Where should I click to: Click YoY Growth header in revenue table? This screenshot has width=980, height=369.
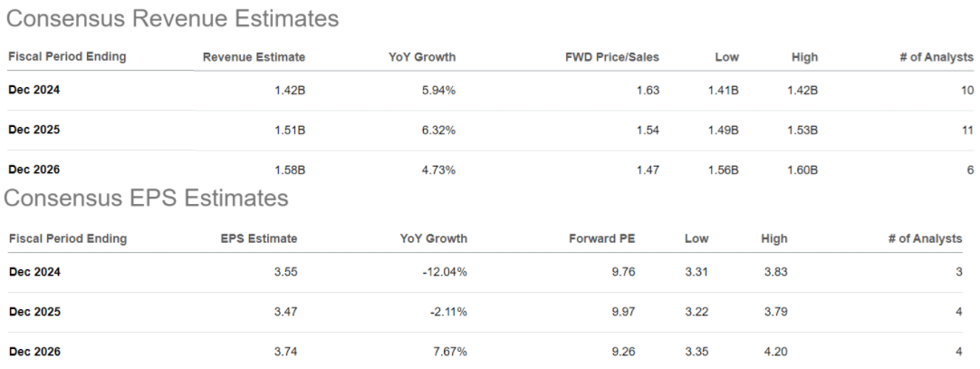(421, 57)
